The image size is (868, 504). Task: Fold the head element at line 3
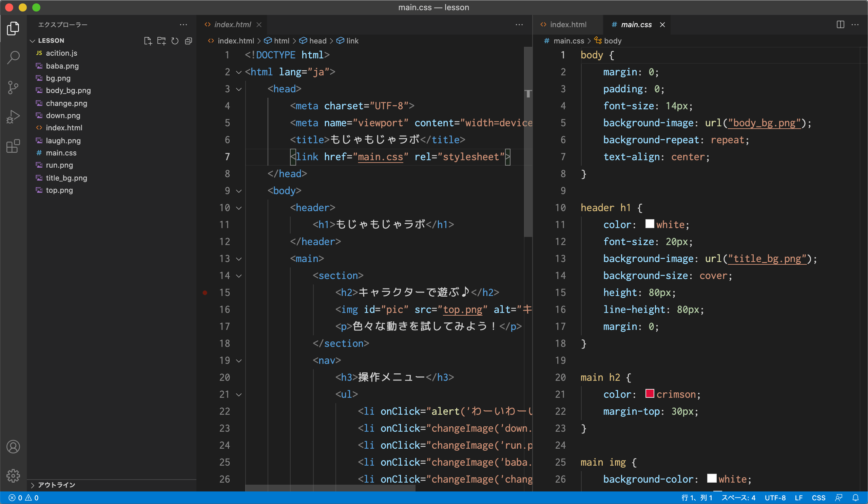coord(239,89)
